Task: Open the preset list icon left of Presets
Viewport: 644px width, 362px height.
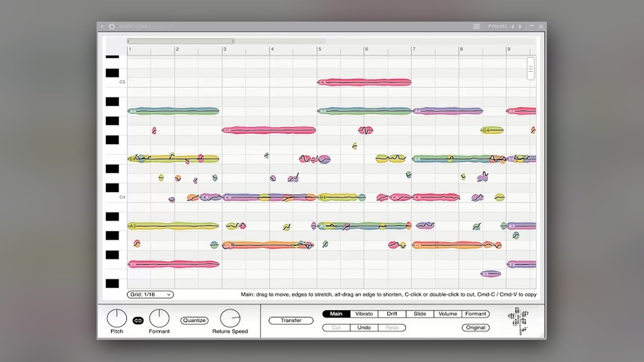Action: coord(476,26)
